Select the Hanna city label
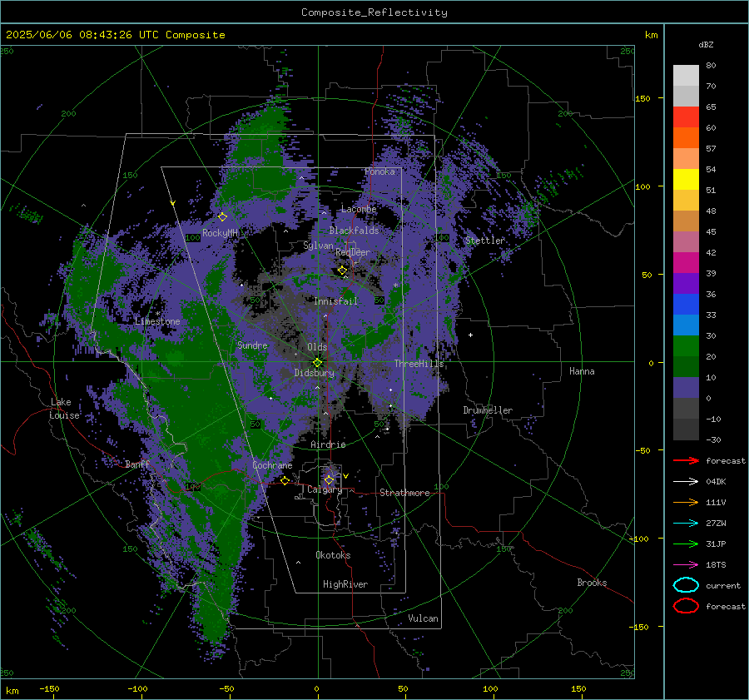 (582, 371)
